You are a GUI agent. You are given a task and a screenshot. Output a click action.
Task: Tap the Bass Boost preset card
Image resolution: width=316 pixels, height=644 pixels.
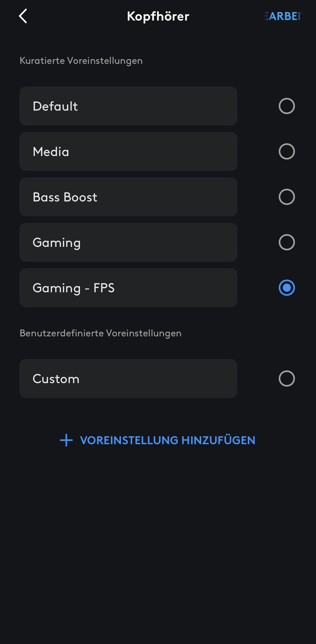click(x=128, y=197)
